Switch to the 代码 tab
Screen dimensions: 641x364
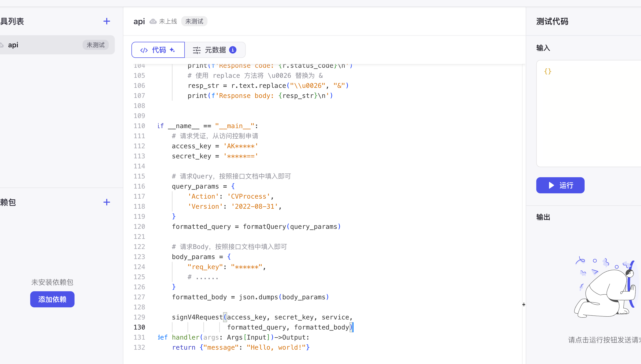pyautogui.click(x=158, y=50)
